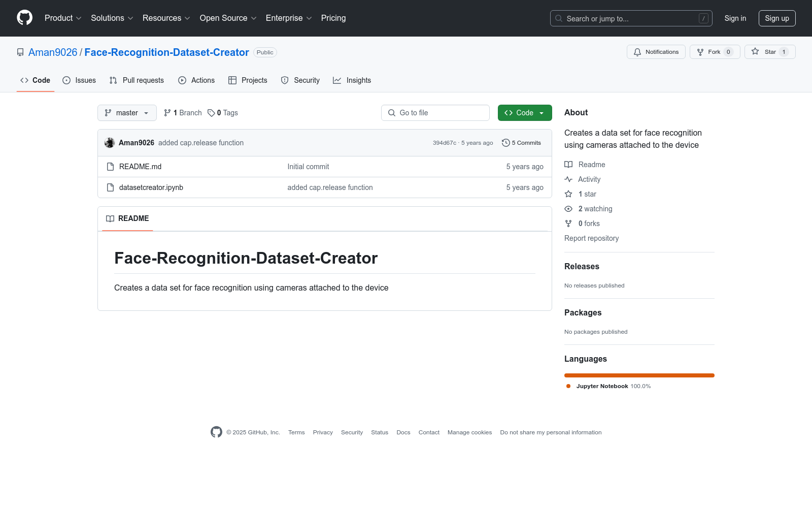Click the slash shortcut key icon in search
Viewport: 812px width, 508px height.
(703, 18)
